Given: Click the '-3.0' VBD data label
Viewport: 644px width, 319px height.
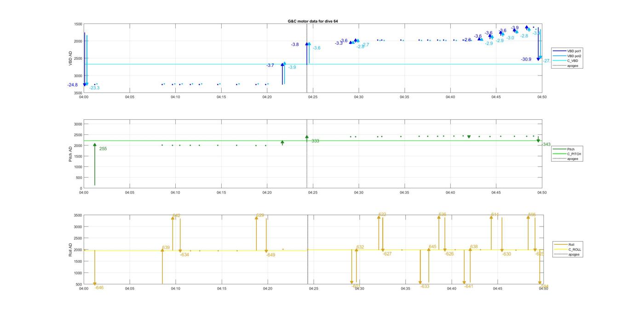Looking at the screenshot, I should 510,38.
